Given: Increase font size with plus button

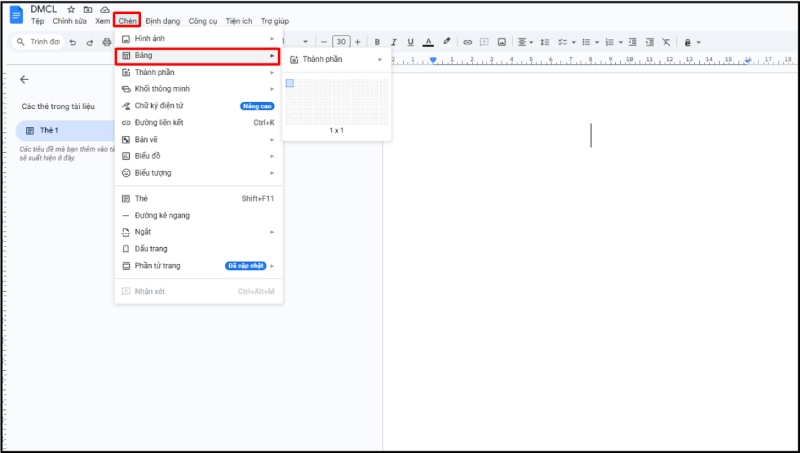Looking at the screenshot, I should pyautogui.click(x=358, y=42).
